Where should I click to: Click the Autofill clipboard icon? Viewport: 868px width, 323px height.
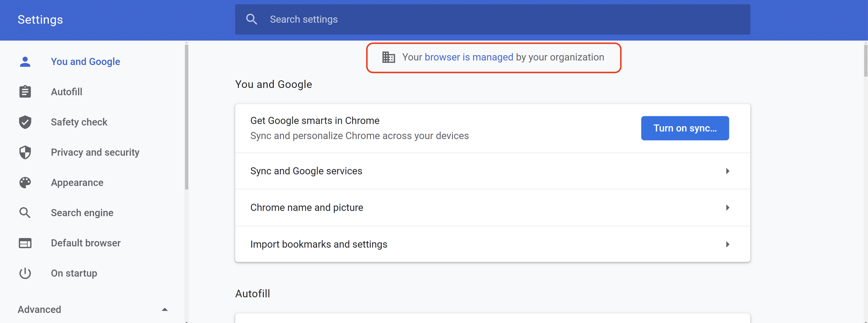pyautogui.click(x=25, y=92)
